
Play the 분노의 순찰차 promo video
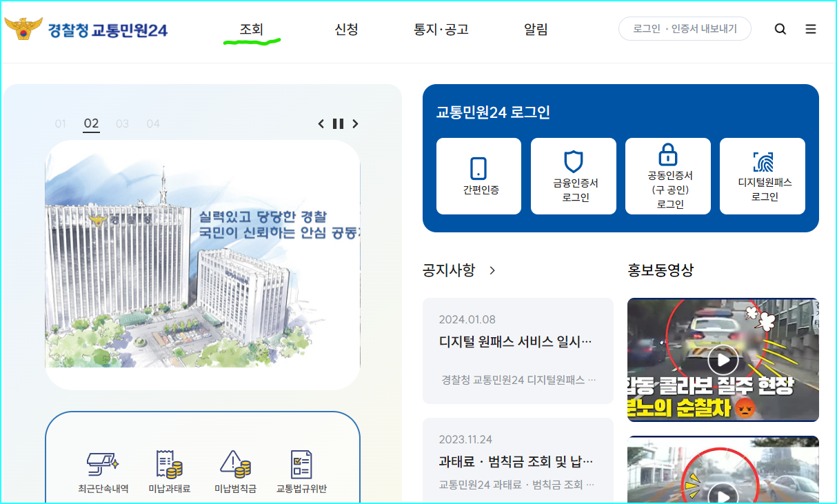723,360
